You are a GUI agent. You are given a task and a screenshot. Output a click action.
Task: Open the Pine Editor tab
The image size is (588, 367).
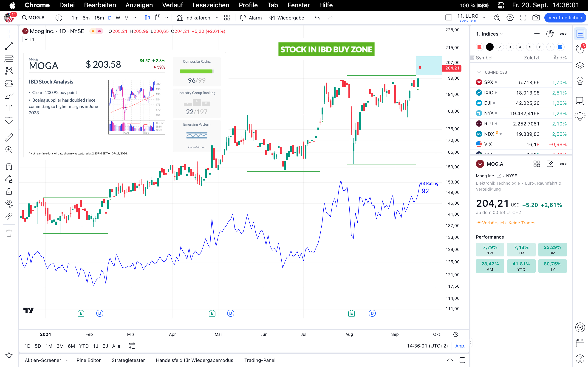pos(88,360)
